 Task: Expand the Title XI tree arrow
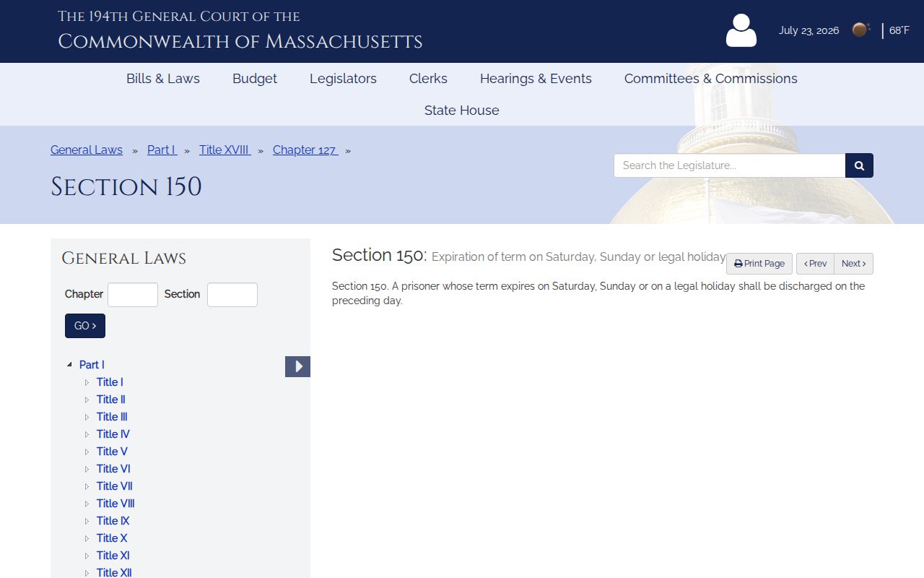pos(87,556)
